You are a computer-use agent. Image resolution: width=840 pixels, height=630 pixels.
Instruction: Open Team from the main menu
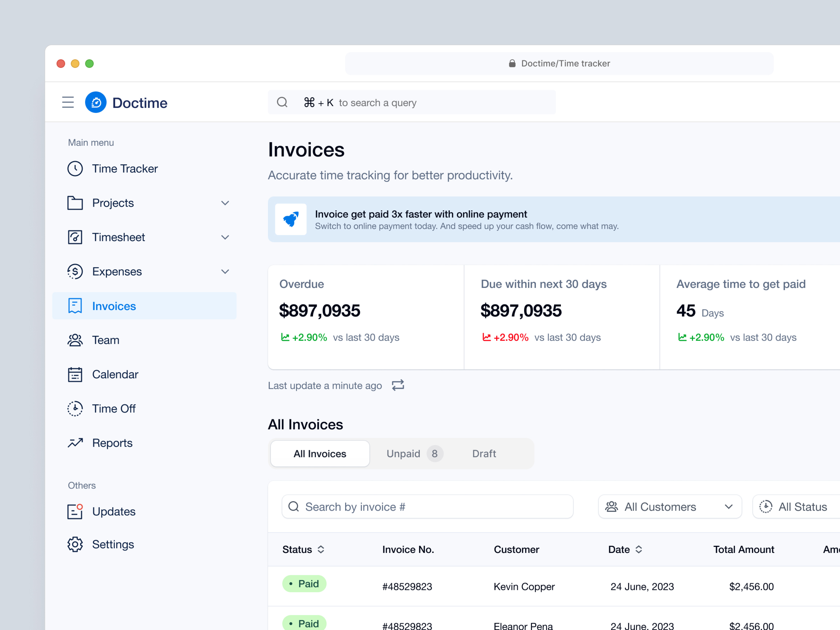coord(106,340)
